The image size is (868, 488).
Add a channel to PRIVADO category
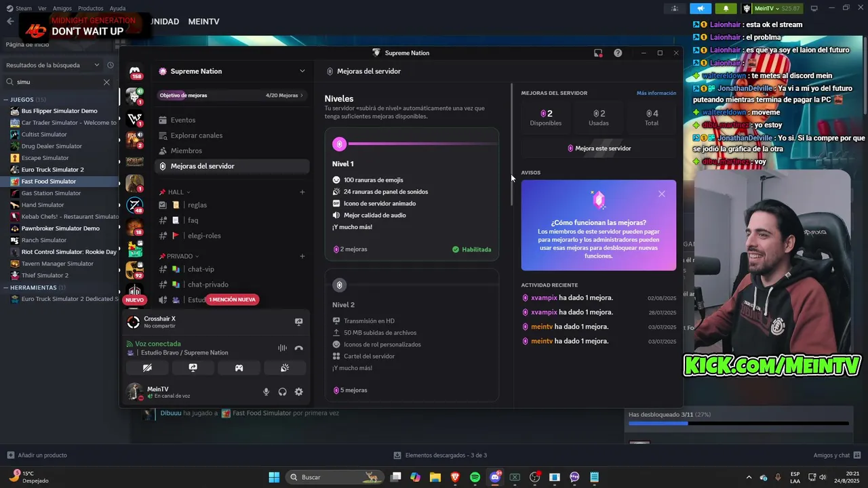pyautogui.click(x=302, y=256)
